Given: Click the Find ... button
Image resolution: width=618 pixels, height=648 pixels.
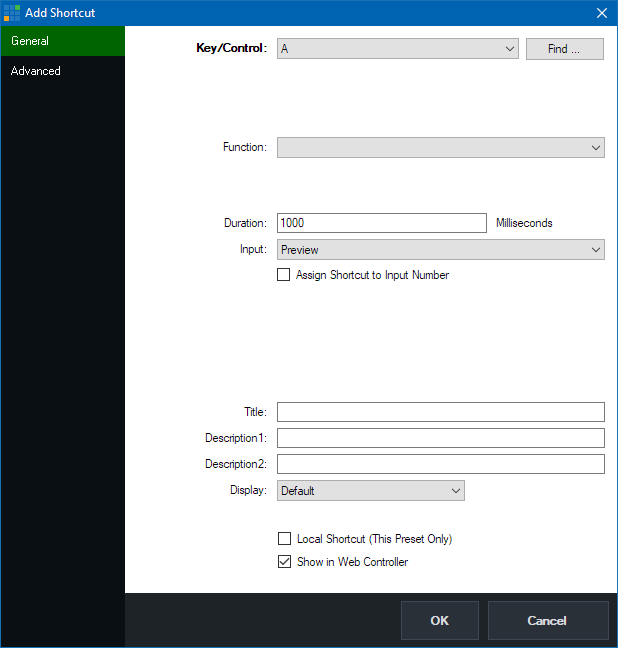Looking at the screenshot, I should [x=564, y=49].
